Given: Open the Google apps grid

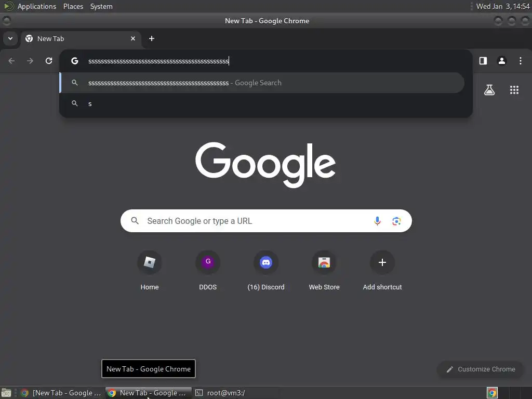Looking at the screenshot, I should [514, 90].
